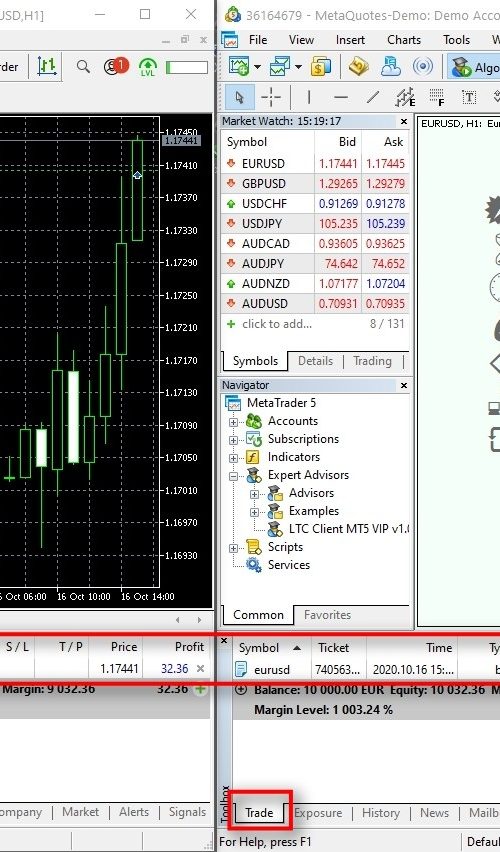Viewport: 500px width, 852px height.
Task: Select the trendline drawing tool
Action: pos(373,97)
